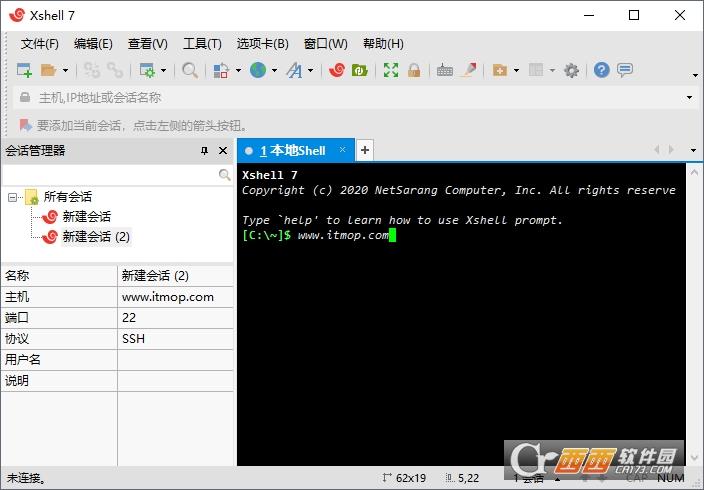
Task: Select 新建会话 (2) in session tree
Action: [x=96, y=237]
